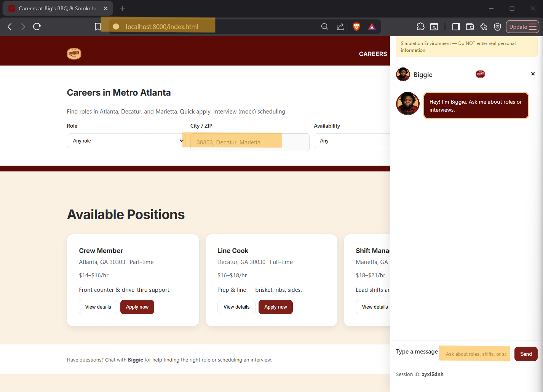Screen dimensions: 543x392
Task: Click the zoom magnifier icon in address bar
Action: (325, 27)
